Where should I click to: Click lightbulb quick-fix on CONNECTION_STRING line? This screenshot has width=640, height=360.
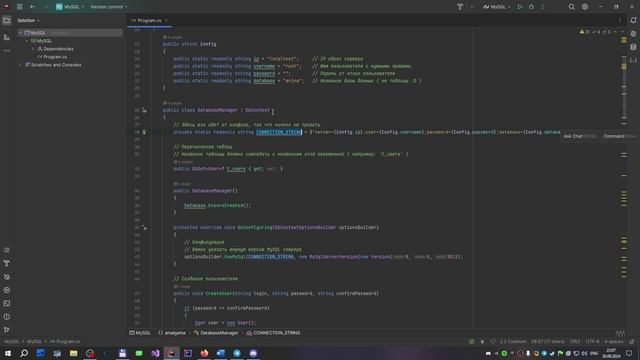click(x=144, y=132)
